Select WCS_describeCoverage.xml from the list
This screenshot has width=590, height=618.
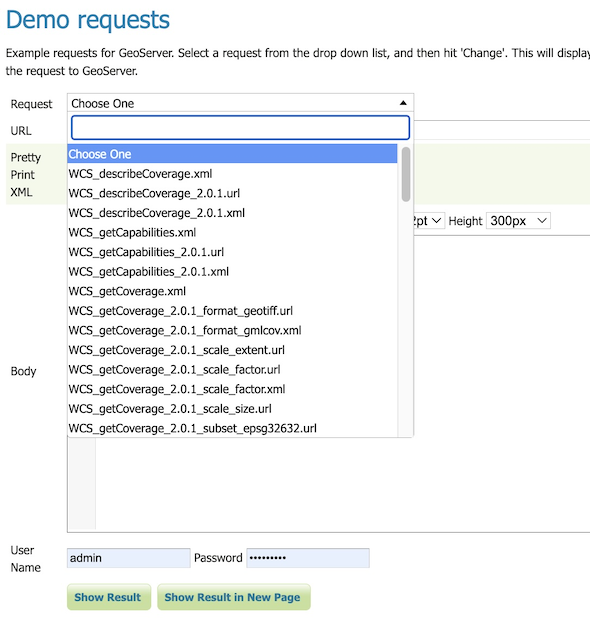(x=232, y=174)
